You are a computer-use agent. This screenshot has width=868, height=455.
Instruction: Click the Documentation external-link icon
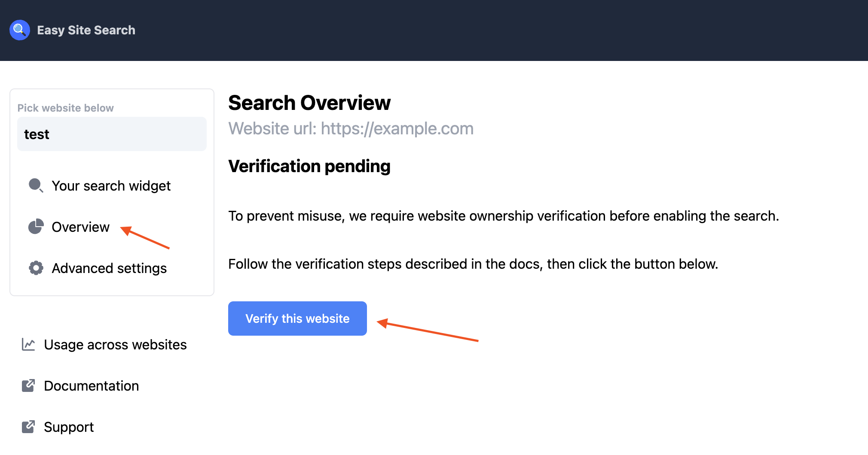(28, 385)
